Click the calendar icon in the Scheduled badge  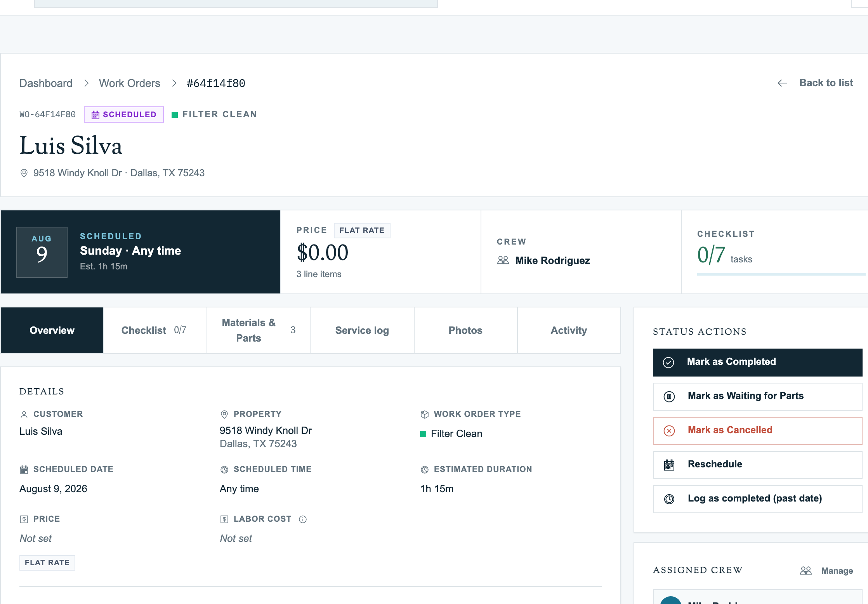click(x=95, y=115)
